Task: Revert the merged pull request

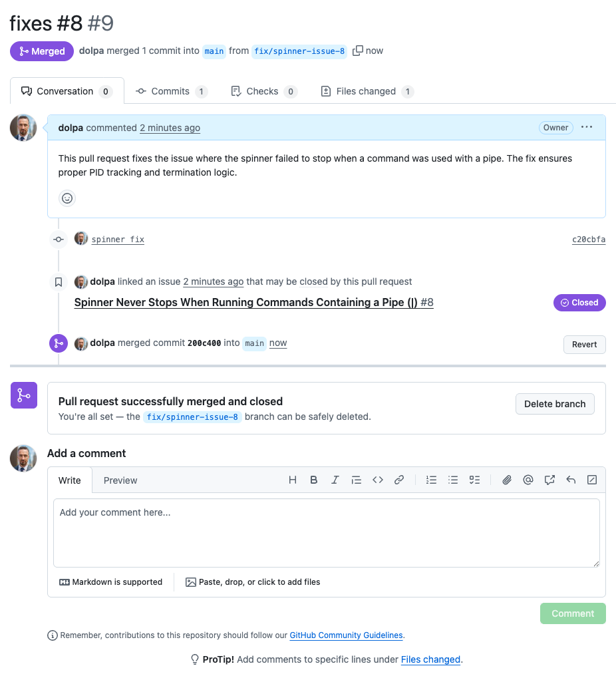Action: point(584,344)
